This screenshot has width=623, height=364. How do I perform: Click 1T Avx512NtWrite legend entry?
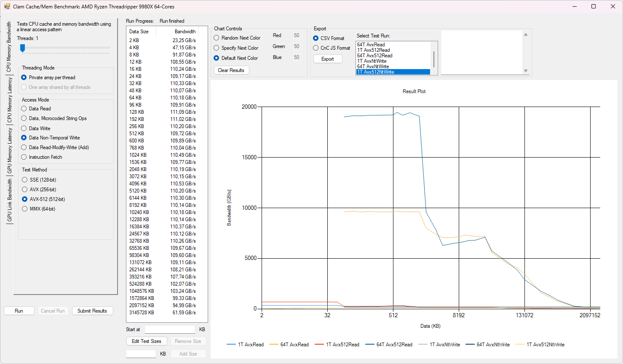tap(540, 345)
